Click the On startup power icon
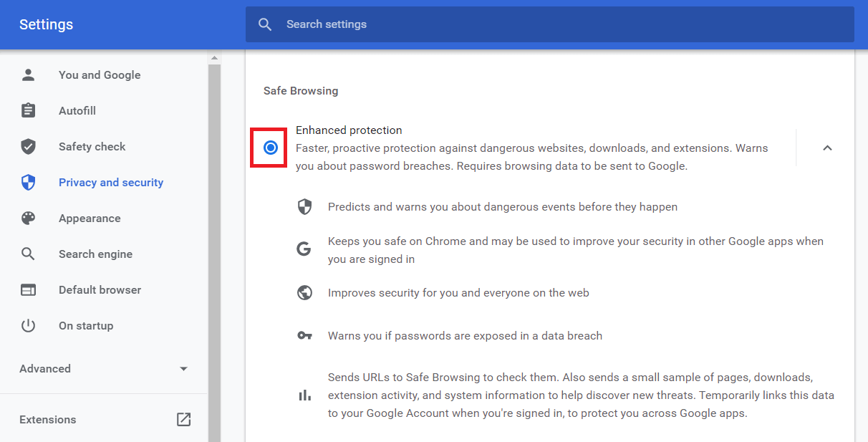 (x=28, y=326)
